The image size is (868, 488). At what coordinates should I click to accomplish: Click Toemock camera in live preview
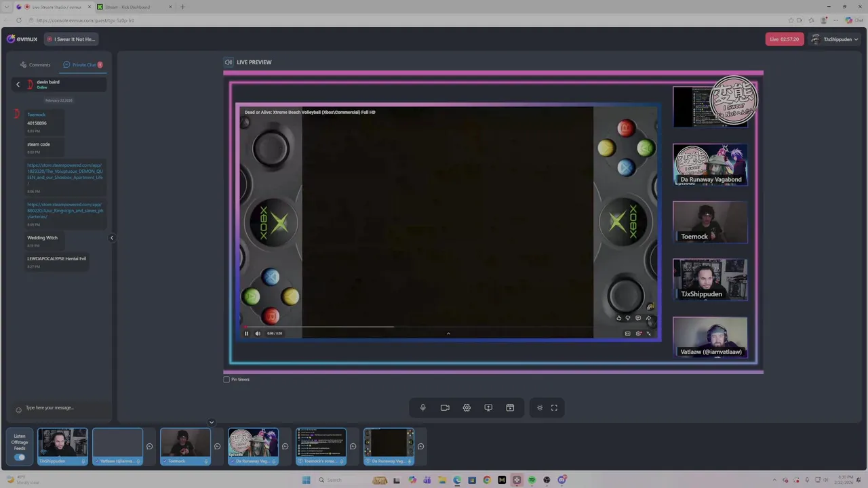tap(710, 222)
